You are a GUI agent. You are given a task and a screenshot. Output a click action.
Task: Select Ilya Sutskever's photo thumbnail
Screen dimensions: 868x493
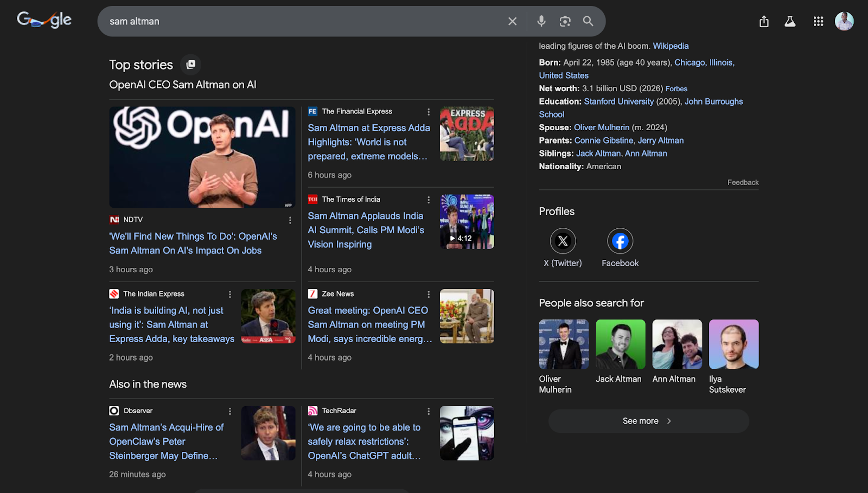click(733, 344)
